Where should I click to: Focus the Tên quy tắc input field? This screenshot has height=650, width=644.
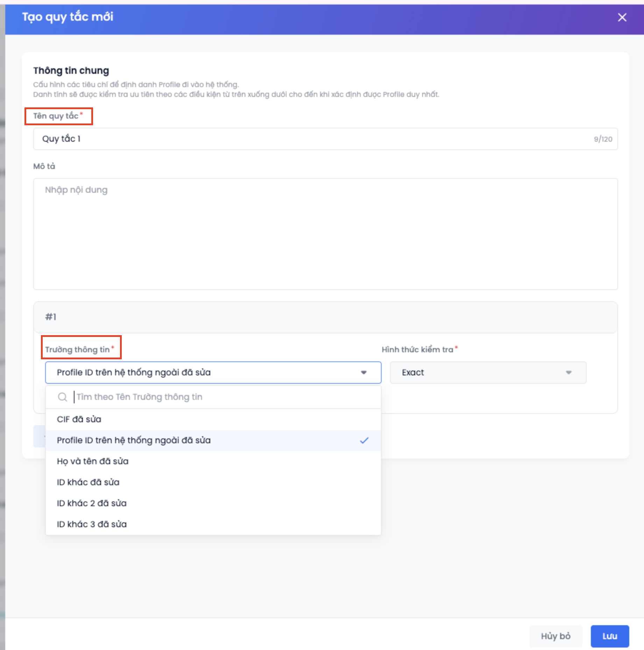click(315, 139)
